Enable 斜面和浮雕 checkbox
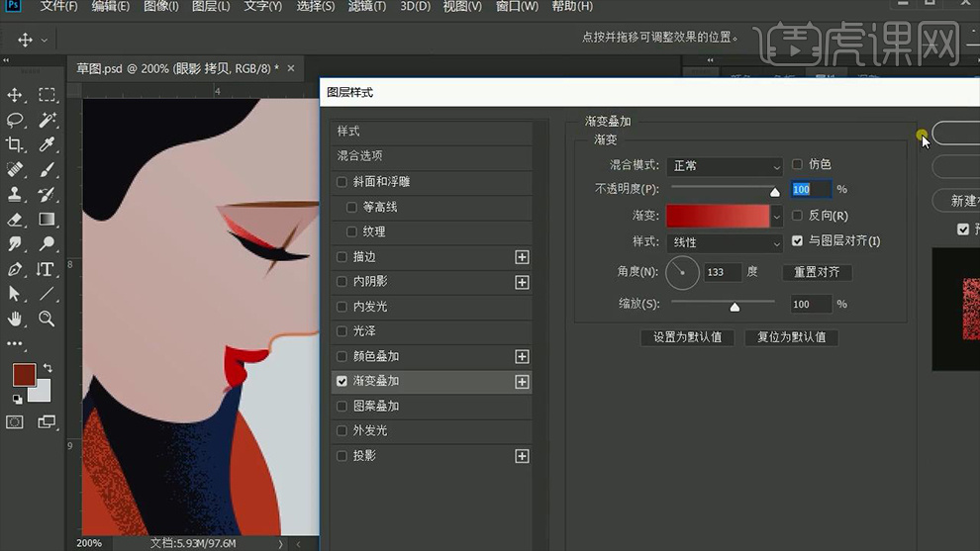This screenshot has width=980, height=551. (x=342, y=182)
